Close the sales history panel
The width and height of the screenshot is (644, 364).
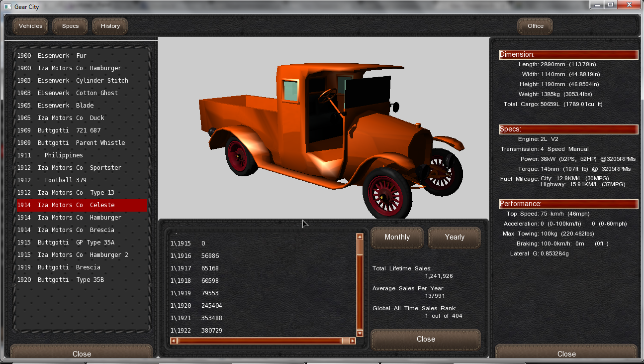(x=426, y=339)
